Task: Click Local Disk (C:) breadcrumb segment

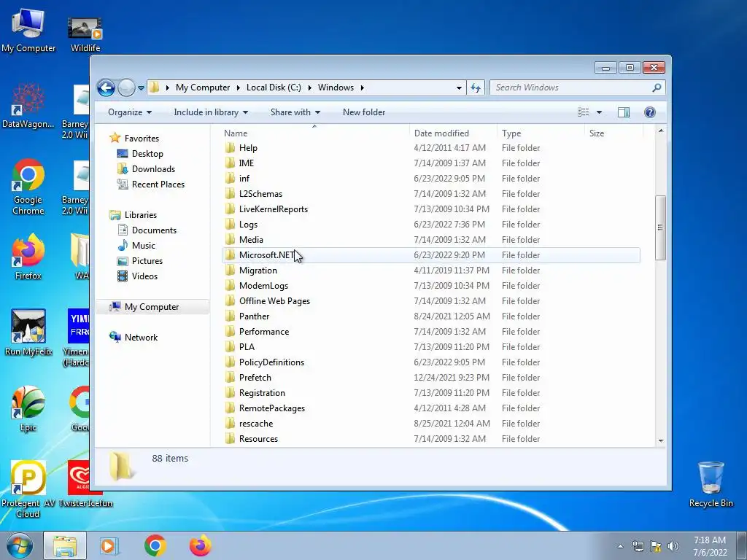Action: (x=274, y=87)
